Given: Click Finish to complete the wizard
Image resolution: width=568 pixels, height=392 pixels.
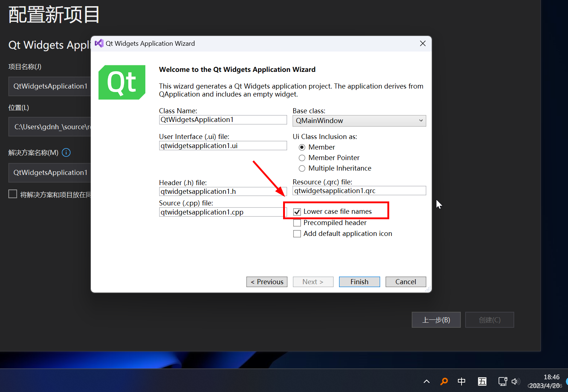Looking at the screenshot, I should coord(359,282).
